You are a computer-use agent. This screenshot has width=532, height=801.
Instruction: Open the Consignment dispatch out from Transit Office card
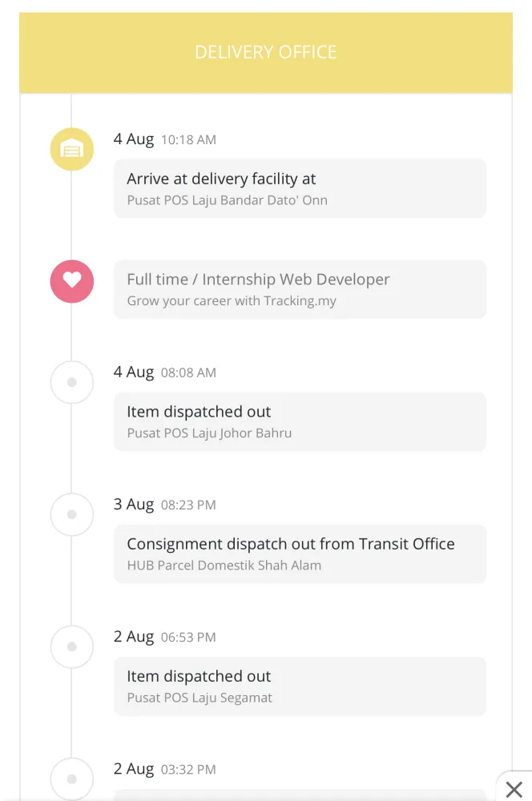click(300, 553)
